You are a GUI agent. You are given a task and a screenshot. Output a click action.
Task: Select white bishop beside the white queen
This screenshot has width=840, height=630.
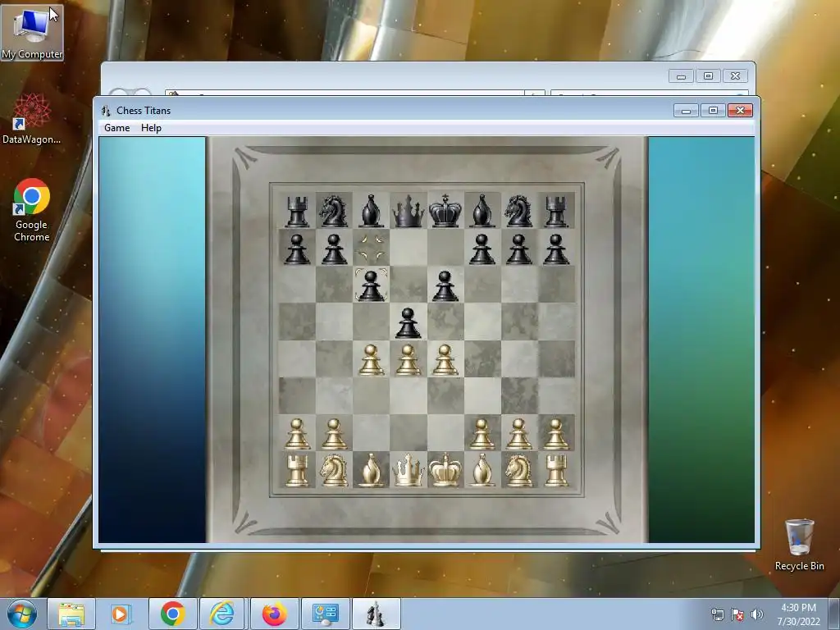tap(372, 470)
